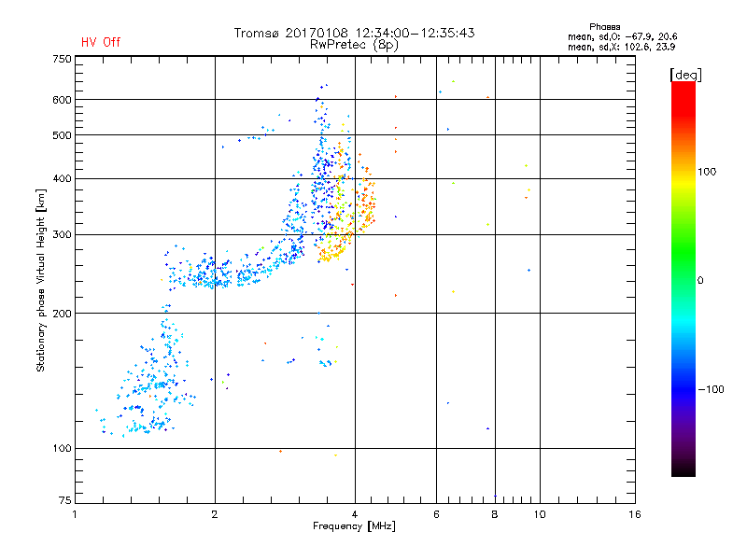The width and height of the screenshot is (747, 560).
Task: Click the y-axis '750' tick label
Action: (x=62, y=59)
